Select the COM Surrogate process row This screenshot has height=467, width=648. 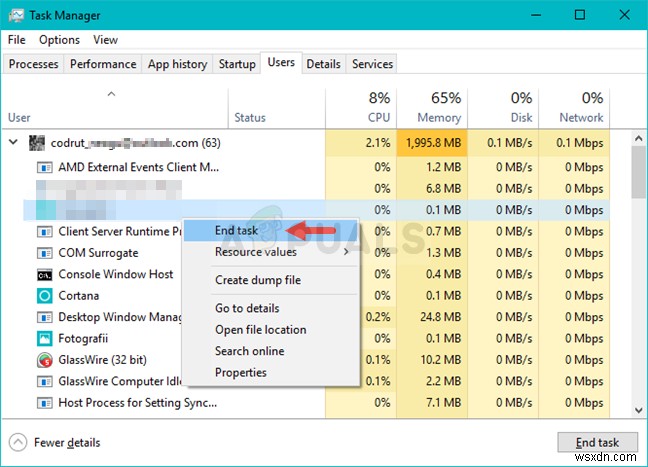click(316, 253)
